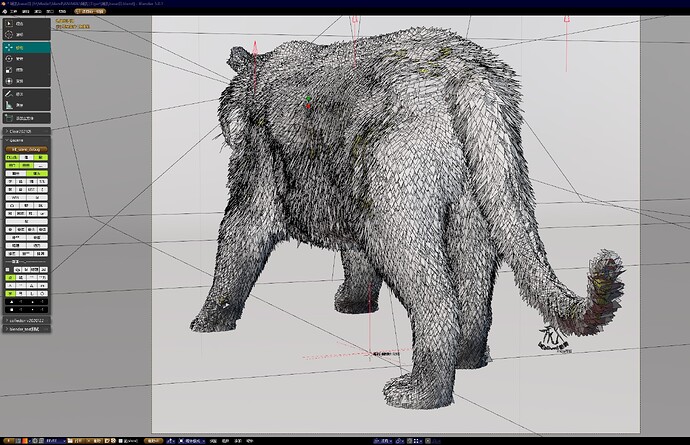Viewport: 690px width, 445px height.
Task: Click the orange scene group button in panel
Action: pos(26,149)
